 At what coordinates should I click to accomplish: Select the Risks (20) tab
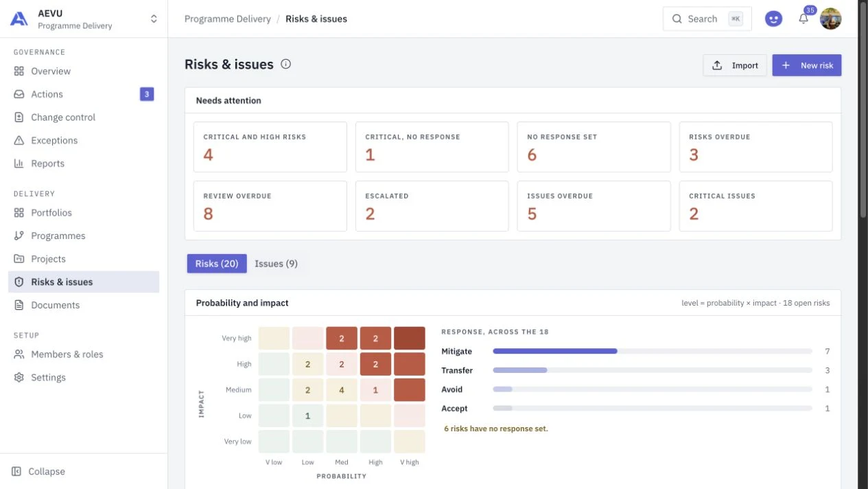pos(217,264)
